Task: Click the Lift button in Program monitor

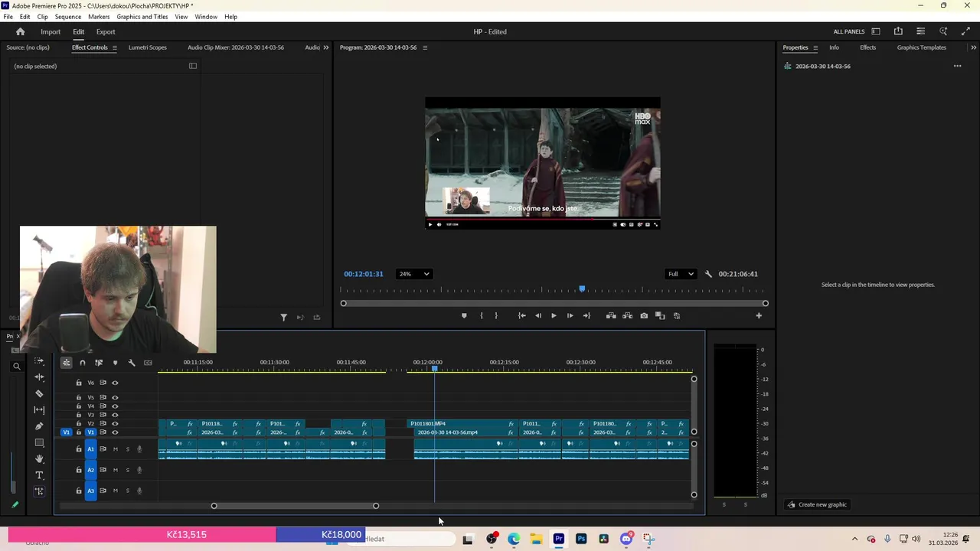Action: pos(611,315)
